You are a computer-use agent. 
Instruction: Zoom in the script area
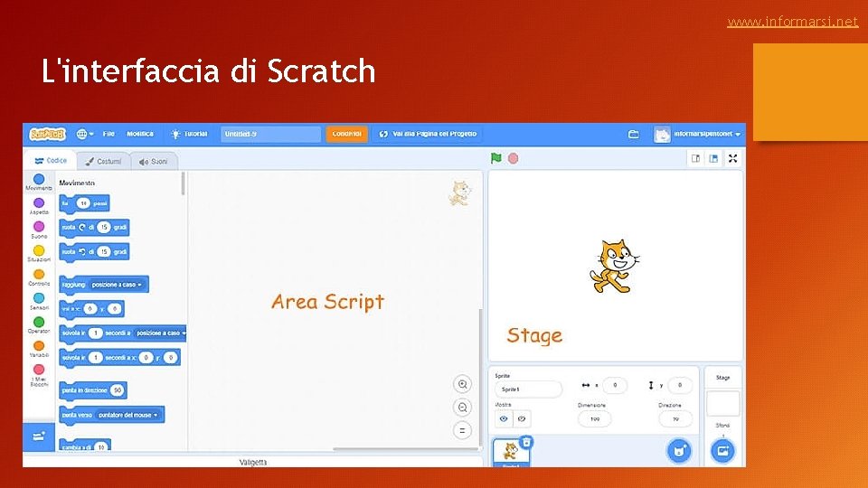462,384
